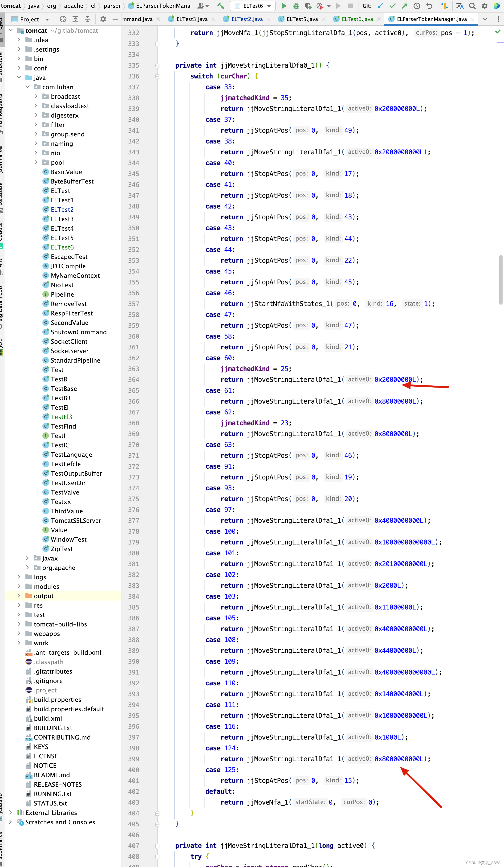The height and width of the screenshot is (867, 504).
Task: Click the editor vertical scrollbar thumb
Action: (500, 280)
